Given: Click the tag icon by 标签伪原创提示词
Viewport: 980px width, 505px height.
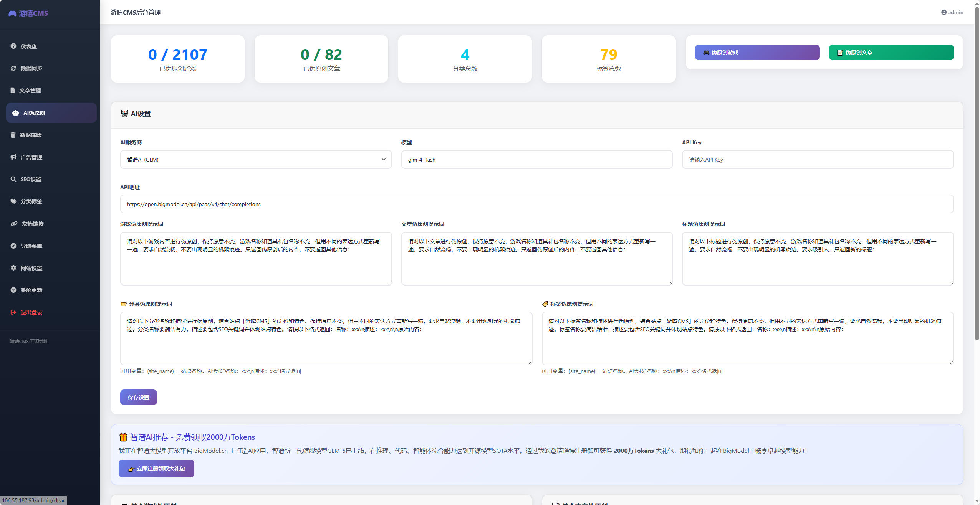Looking at the screenshot, I should click(x=545, y=304).
